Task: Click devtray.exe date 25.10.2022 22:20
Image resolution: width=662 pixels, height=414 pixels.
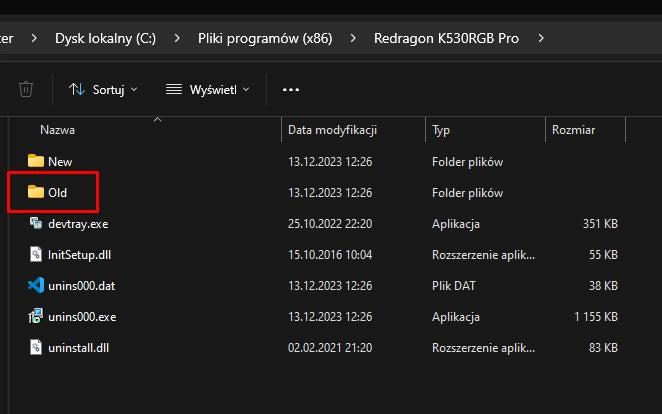Action: (x=330, y=224)
